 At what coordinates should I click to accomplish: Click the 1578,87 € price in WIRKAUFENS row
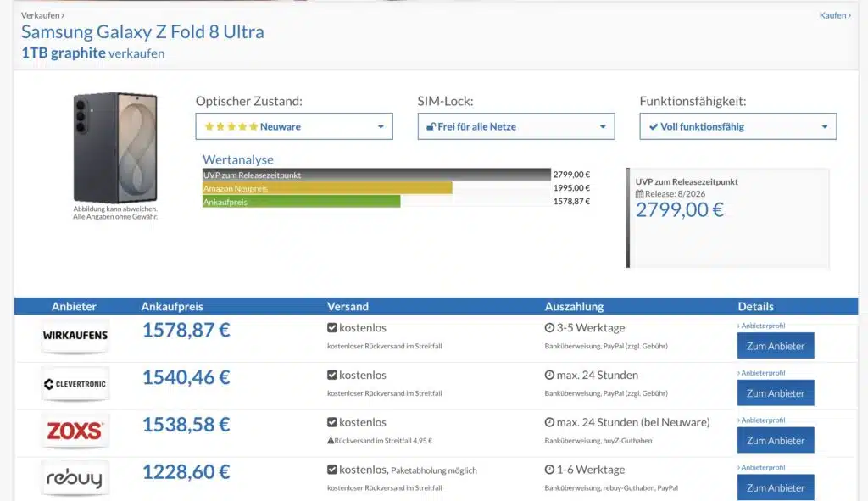coord(186,330)
